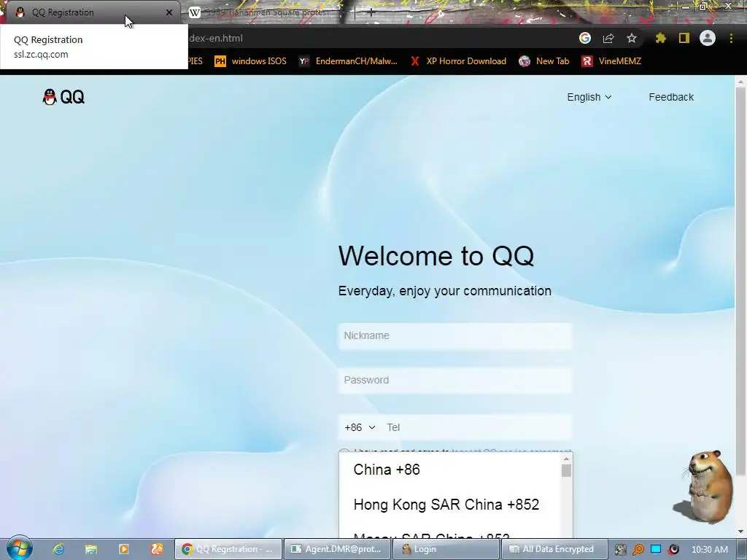747x560 pixels.
Task: Open Chrome three-dot menu
Action: click(x=731, y=38)
